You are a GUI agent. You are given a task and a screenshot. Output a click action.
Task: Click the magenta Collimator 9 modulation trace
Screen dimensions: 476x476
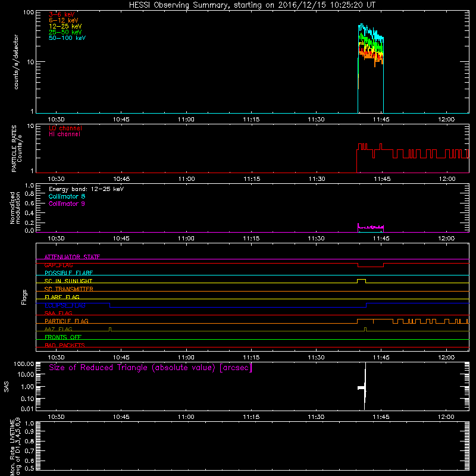tap(371, 227)
